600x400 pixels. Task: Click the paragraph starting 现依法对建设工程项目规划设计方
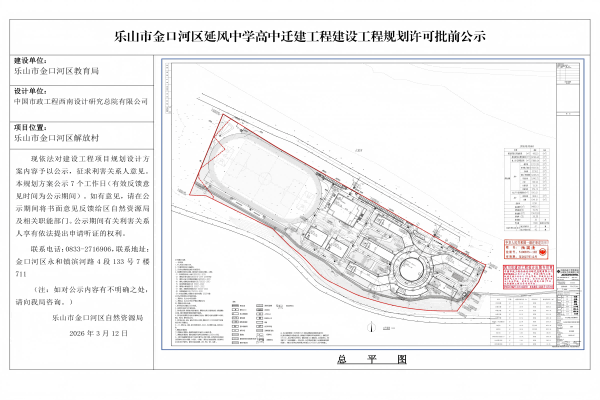point(82,196)
